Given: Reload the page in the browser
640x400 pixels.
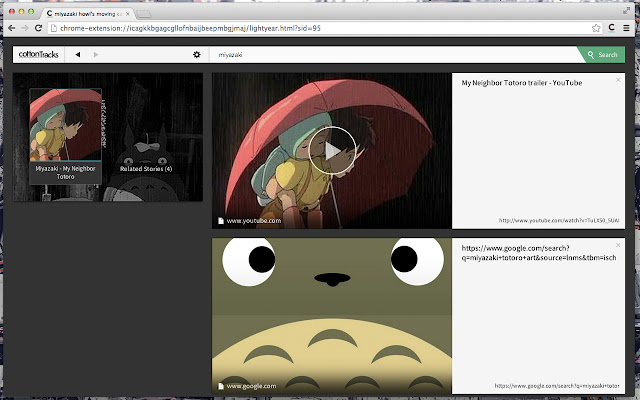Looking at the screenshot, I should pyautogui.click(x=41, y=29).
